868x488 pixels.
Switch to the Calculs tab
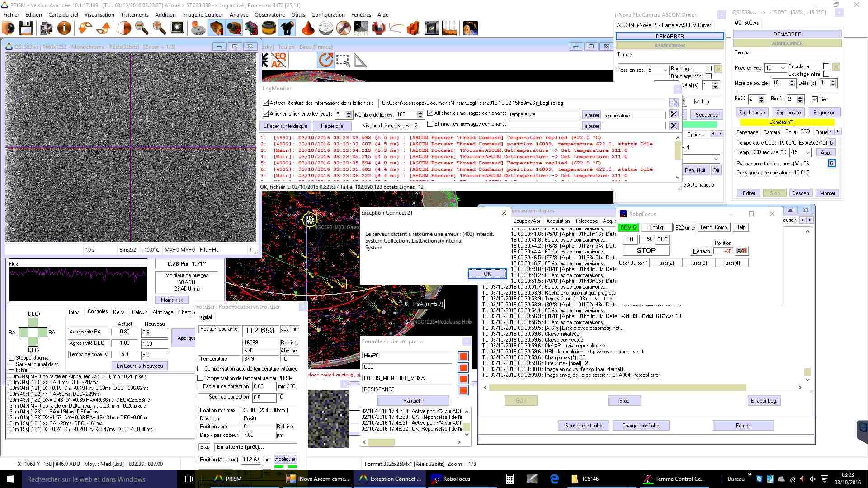pos(140,312)
